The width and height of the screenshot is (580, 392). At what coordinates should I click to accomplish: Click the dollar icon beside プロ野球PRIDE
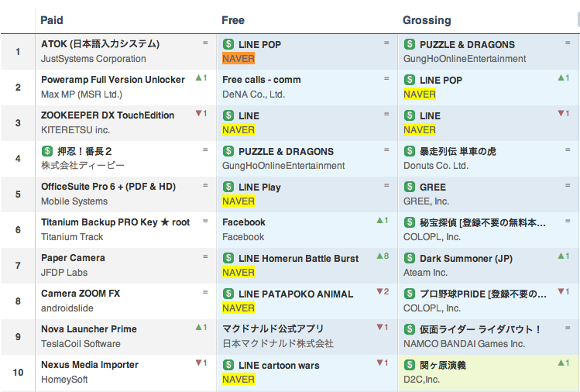pyautogui.click(x=410, y=294)
